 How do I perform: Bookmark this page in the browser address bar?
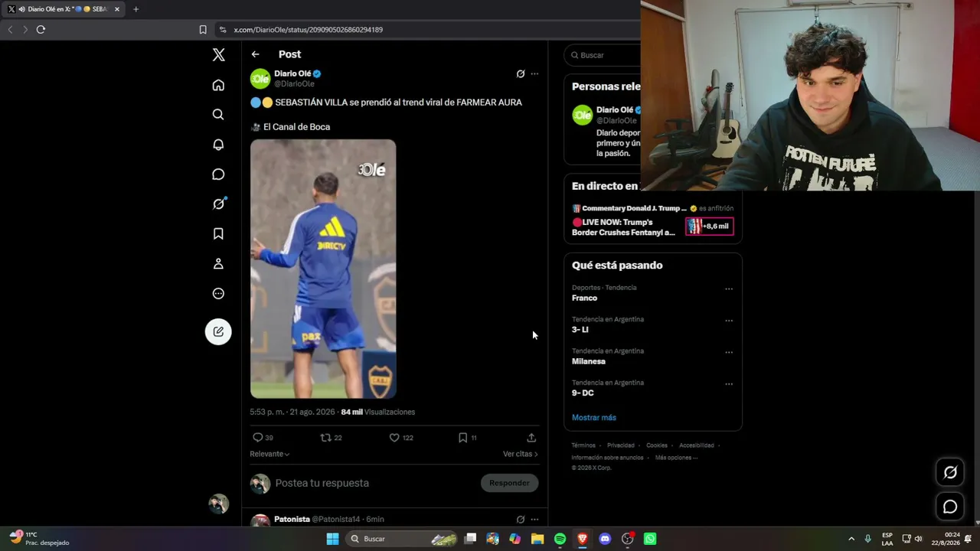point(203,30)
